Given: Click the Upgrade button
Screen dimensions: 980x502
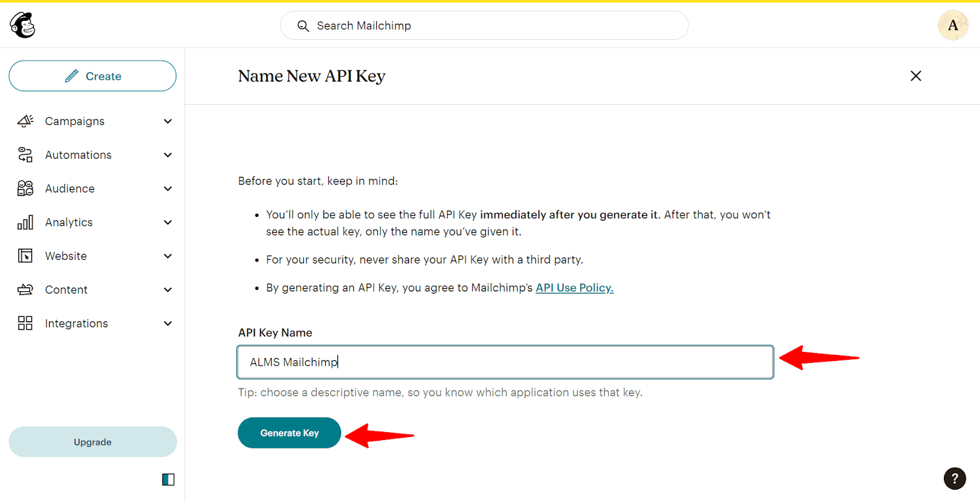Looking at the screenshot, I should coord(92,442).
